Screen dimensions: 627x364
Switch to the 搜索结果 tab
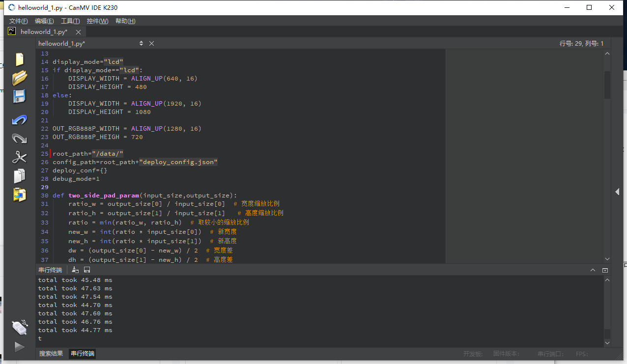tap(51, 354)
